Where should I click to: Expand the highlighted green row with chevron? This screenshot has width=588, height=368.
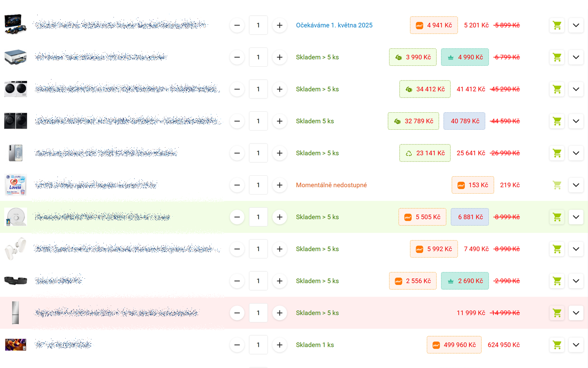click(x=576, y=217)
